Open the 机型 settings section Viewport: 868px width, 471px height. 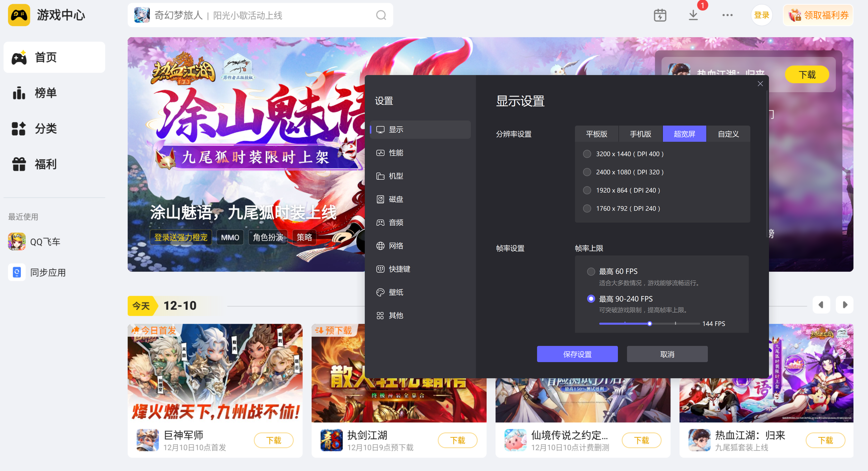pos(396,176)
